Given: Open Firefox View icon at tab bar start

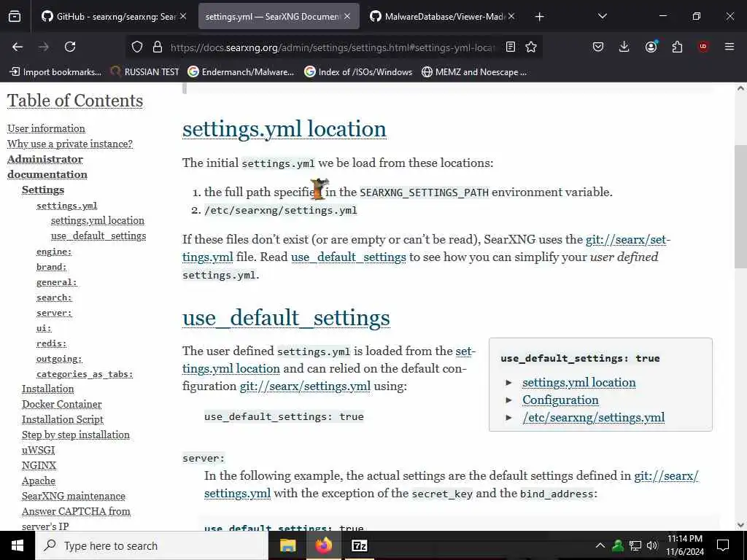Looking at the screenshot, I should (15, 16).
